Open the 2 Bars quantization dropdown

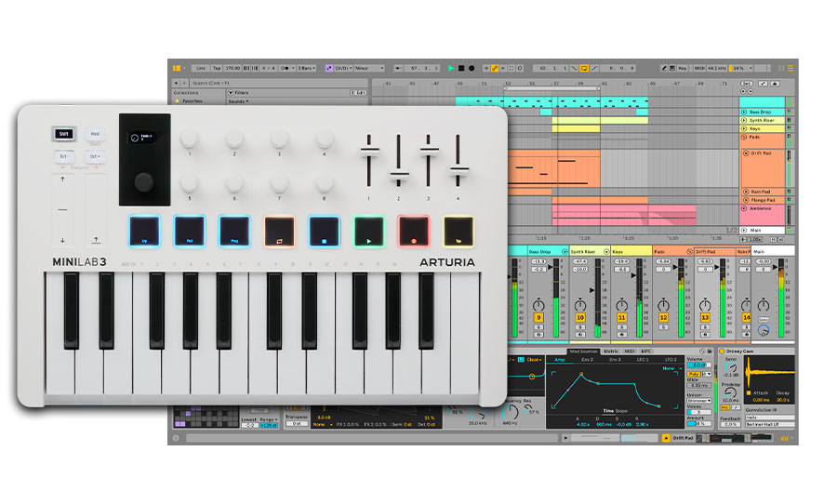coord(306,68)
